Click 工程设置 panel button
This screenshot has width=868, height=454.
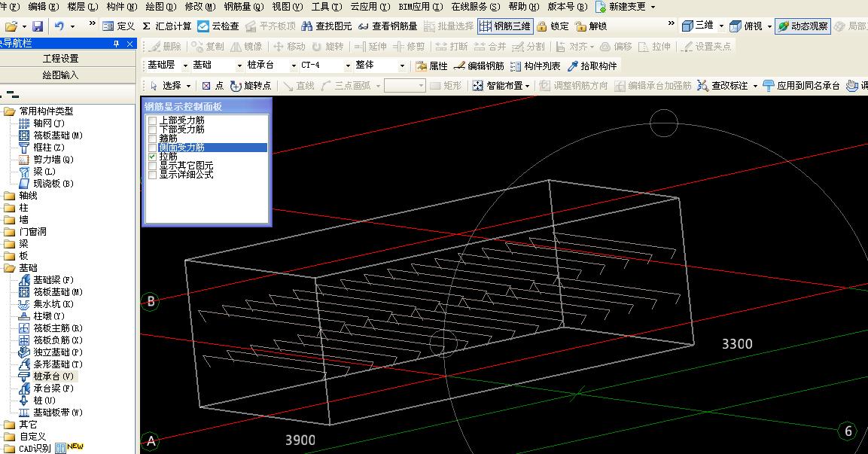(x=61, y=58)
